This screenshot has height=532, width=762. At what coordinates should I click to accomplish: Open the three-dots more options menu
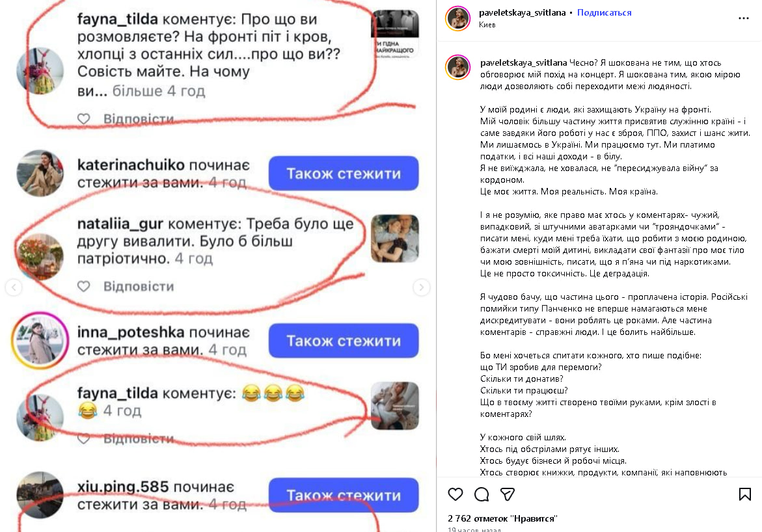(x=744, y=18)
